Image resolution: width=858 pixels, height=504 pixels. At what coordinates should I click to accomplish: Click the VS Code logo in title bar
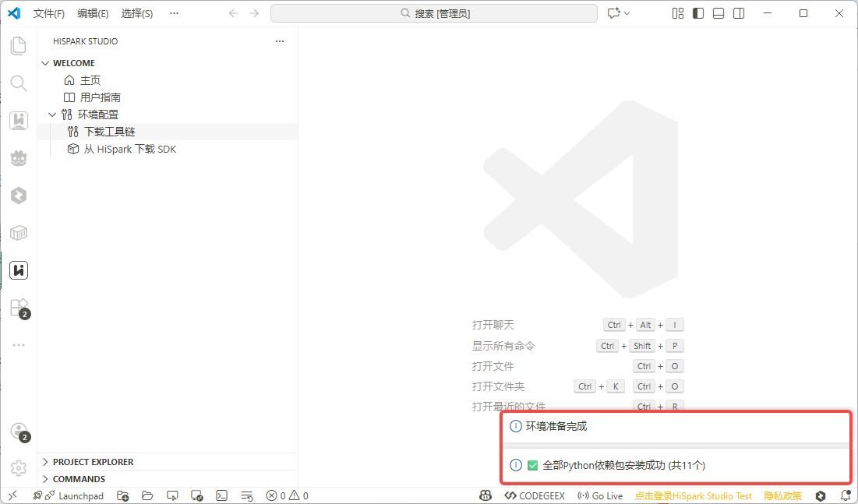click(x=14, y=13)
